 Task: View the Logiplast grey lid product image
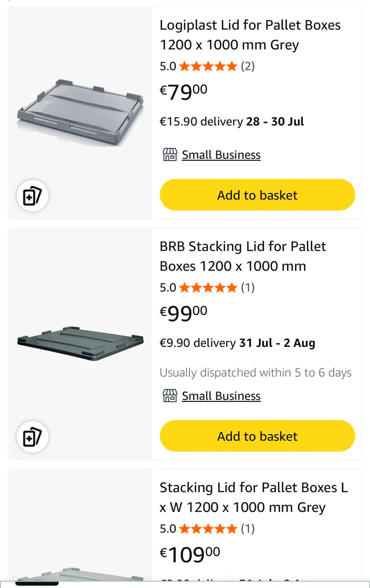pyautogui.click(x=80, y=111)
